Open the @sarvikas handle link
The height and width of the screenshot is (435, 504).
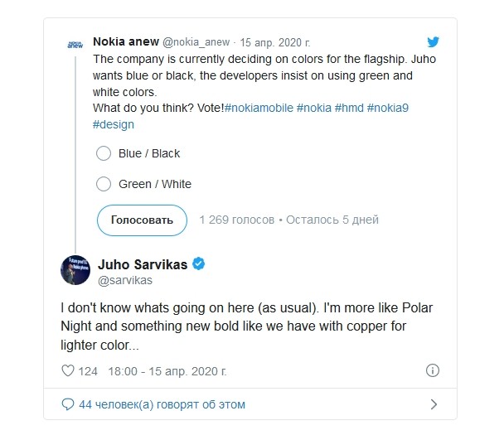tap(125, 280)
